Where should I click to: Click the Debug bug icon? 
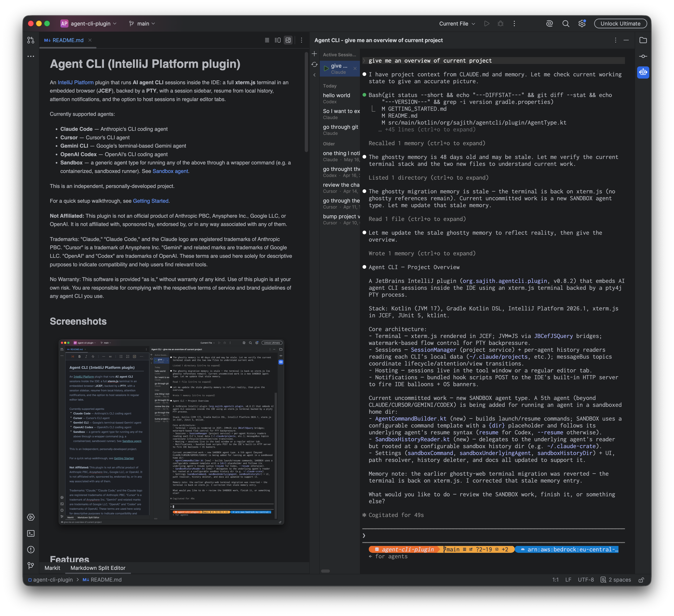coord(501,23)
